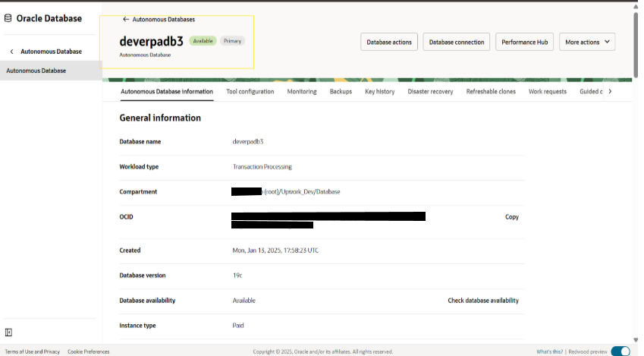Image resolution: width=644 pixels, height=356 pixels.
Task: Select Autonomous Database information tab
Action: point(167,91)
